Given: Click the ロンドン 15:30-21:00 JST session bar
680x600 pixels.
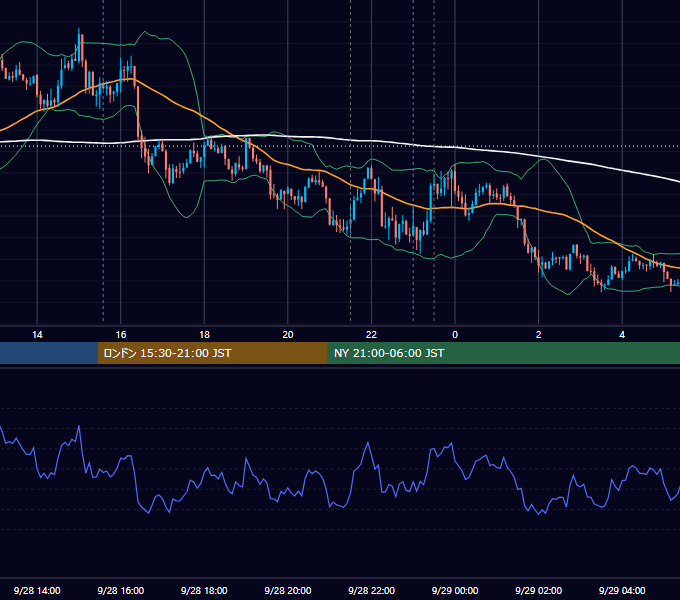Looking at the screenshot, I should tap(212, 353).
